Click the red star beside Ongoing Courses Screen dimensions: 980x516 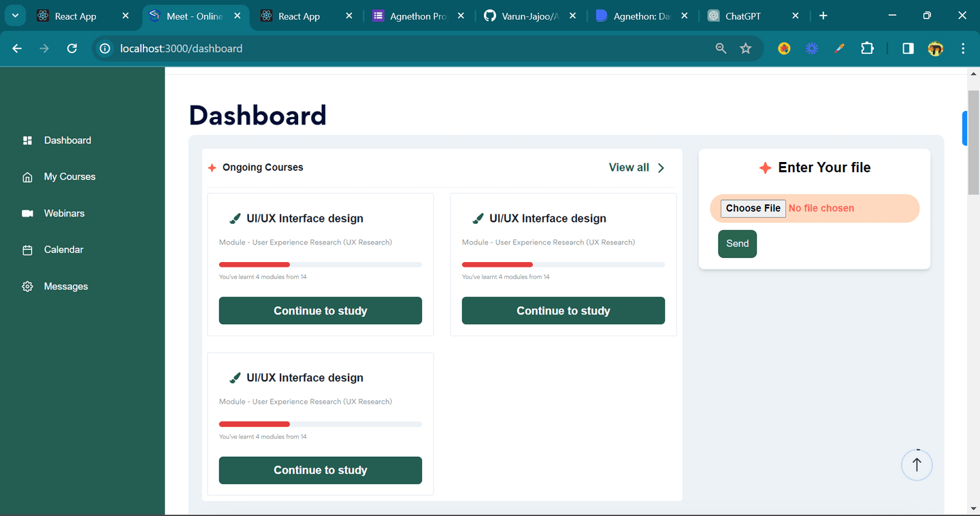[212, 167]
